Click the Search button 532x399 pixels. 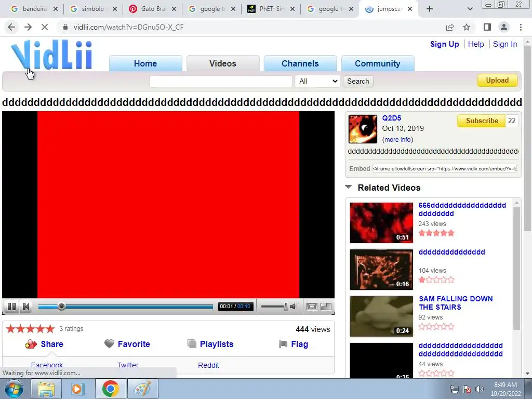pos(358,81)
